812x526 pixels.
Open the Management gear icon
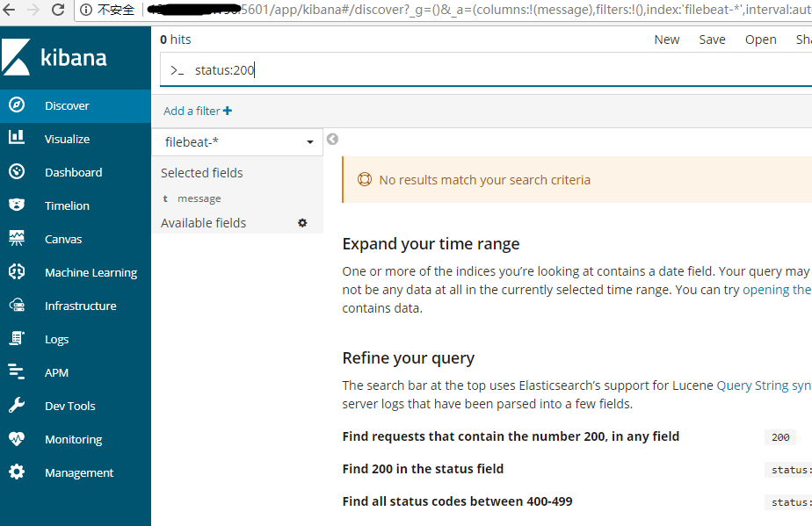pos(17,472)
